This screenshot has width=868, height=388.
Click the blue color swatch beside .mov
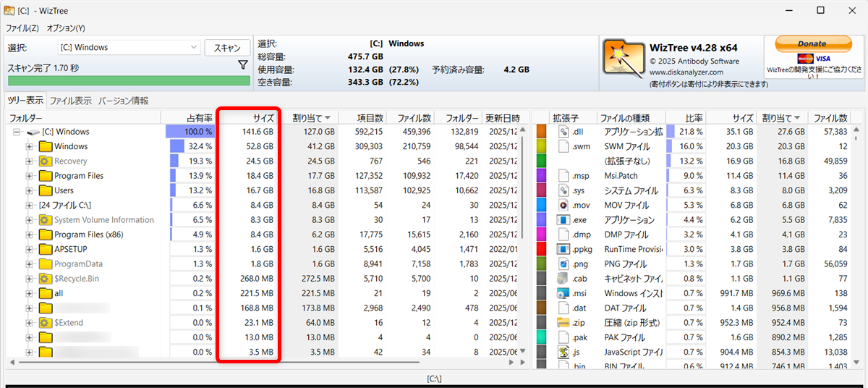pyautogui.click(x=540, y=205)
